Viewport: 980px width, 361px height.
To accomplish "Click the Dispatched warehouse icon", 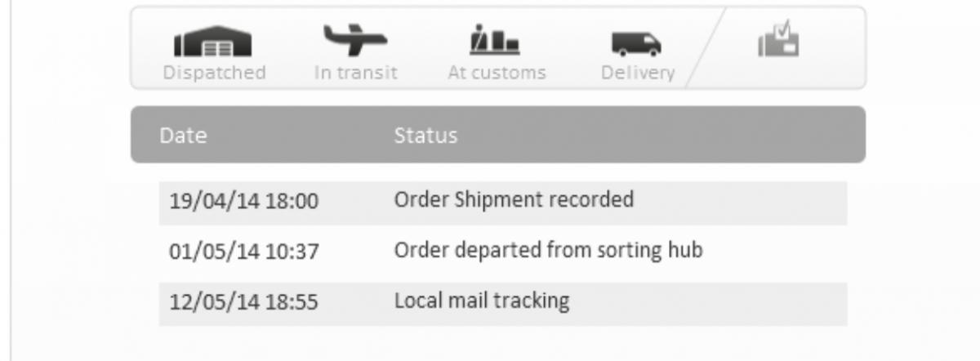I will coord(213,44).
